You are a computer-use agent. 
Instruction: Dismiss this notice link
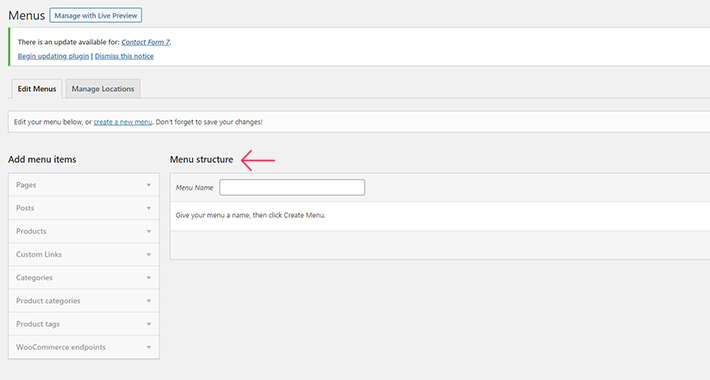[124, 56]
